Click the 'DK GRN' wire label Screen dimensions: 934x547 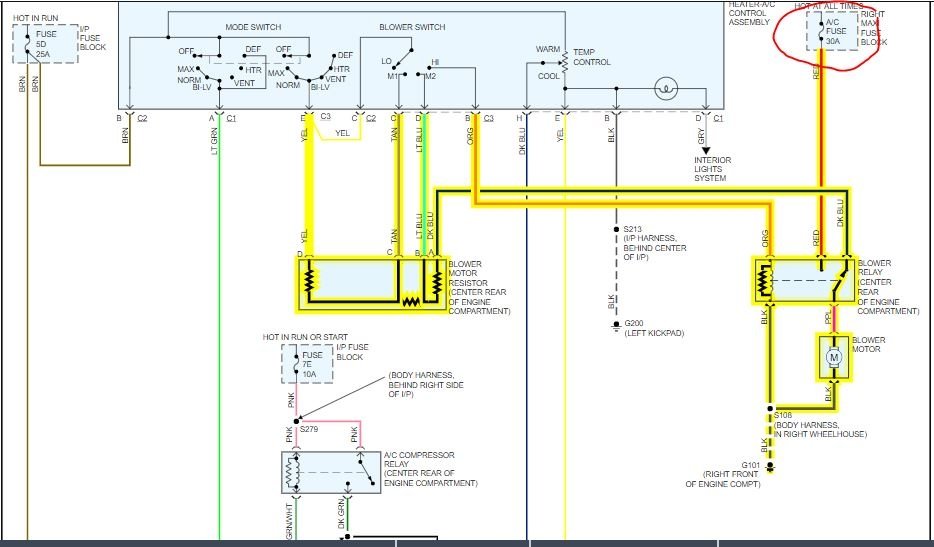pos(341,514)
